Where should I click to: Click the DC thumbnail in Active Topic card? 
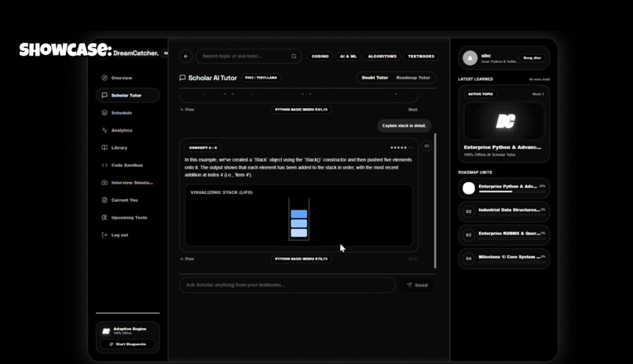pyautogui.click(x=504, y=121)
